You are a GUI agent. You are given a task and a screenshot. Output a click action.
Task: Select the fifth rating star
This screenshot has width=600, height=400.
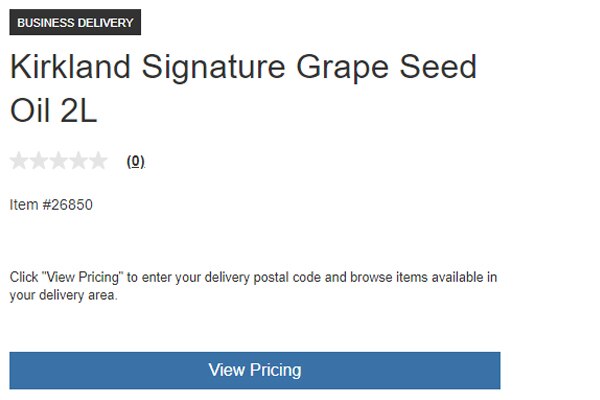[98, 161]
